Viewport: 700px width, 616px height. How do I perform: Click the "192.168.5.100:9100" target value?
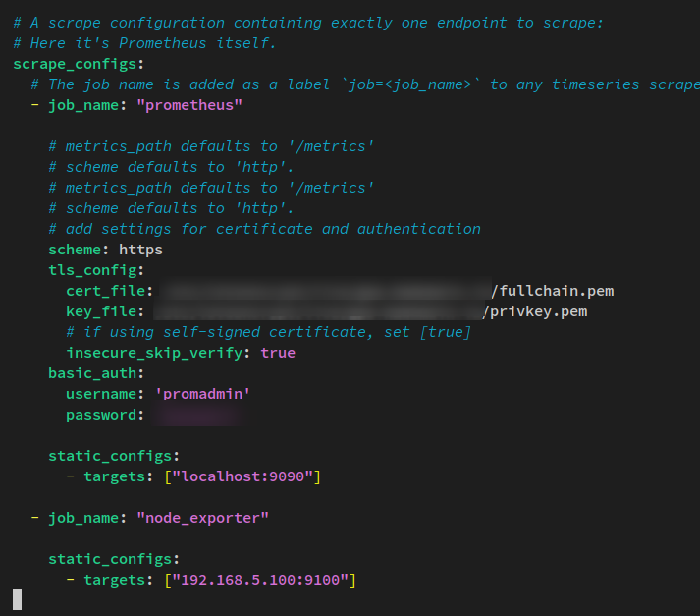pyautogui.click(x=260, y=580)
